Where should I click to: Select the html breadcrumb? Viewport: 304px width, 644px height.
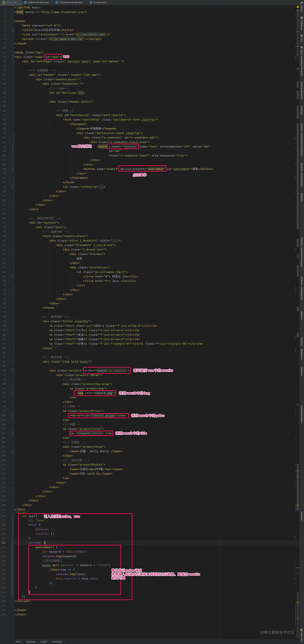[18, 641]
